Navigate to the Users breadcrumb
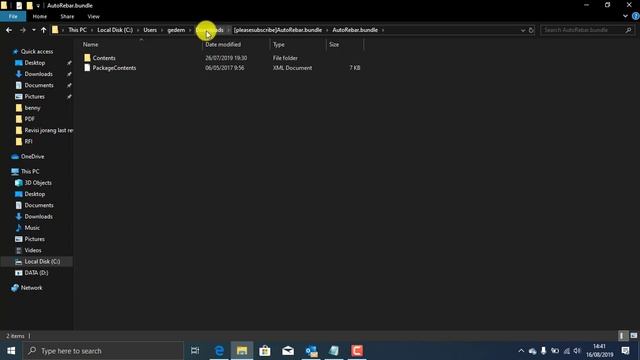Viewport: 640px width, 360px height. tap(150, 30)
